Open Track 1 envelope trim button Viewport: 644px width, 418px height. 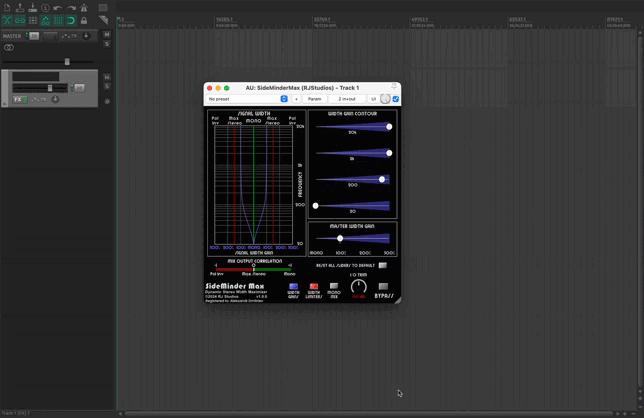pyautogui.click(x=39, y=99)
